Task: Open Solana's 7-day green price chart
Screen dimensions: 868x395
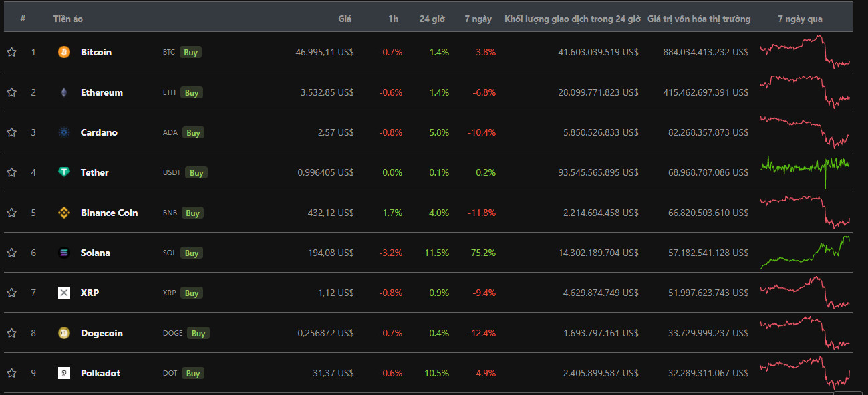Action: (805, 253)
